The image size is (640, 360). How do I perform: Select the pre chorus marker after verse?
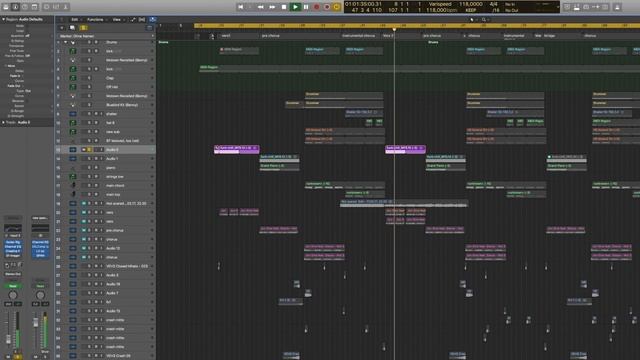click(x=271, y=36)
